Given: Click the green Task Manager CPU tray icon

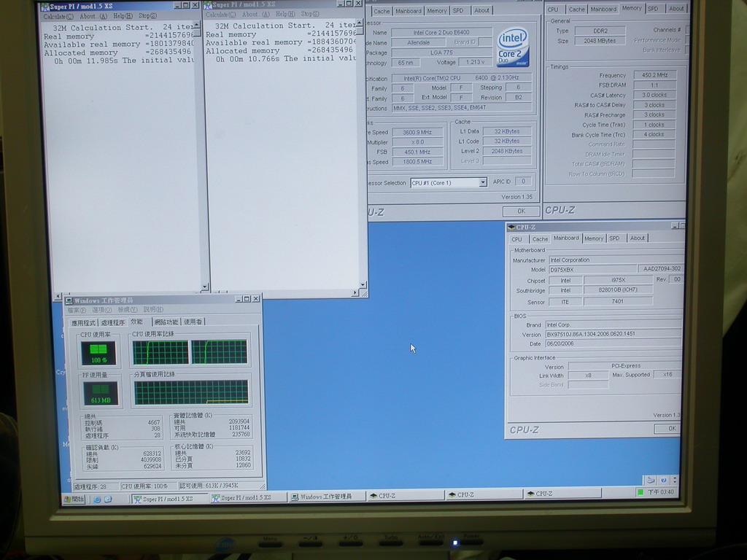Looking at the screenshot, I should 640,492.
